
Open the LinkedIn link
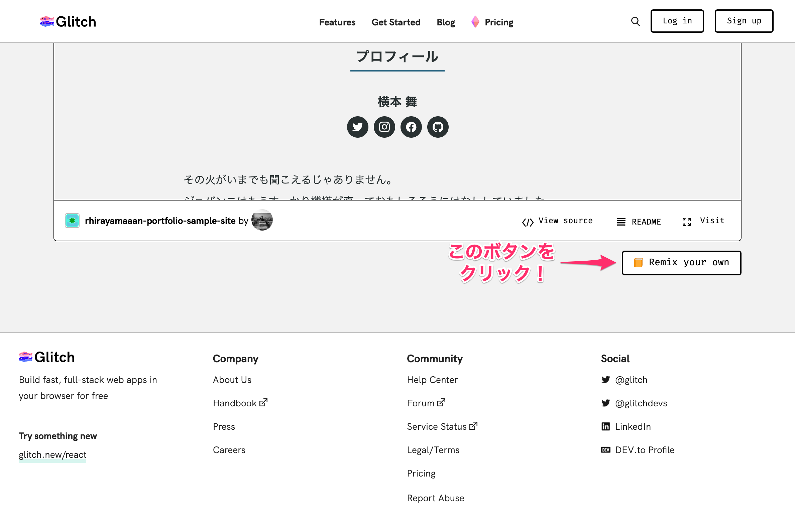633,426
